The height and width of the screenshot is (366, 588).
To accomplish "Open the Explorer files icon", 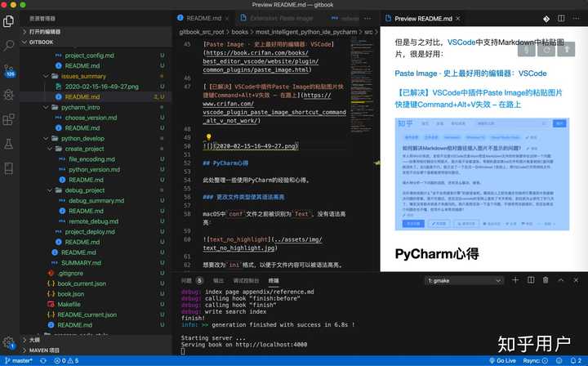I will pyautogui.click(x=8, y=21).
